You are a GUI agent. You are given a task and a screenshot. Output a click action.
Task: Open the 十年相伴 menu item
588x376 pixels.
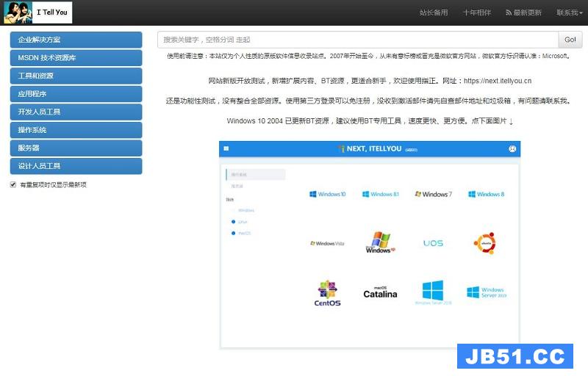coord(476,12)
